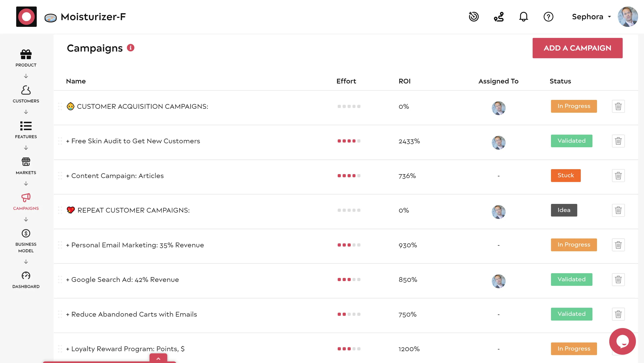Open the radar target icon in header
644x363 pixels.
tap(474, 17)
